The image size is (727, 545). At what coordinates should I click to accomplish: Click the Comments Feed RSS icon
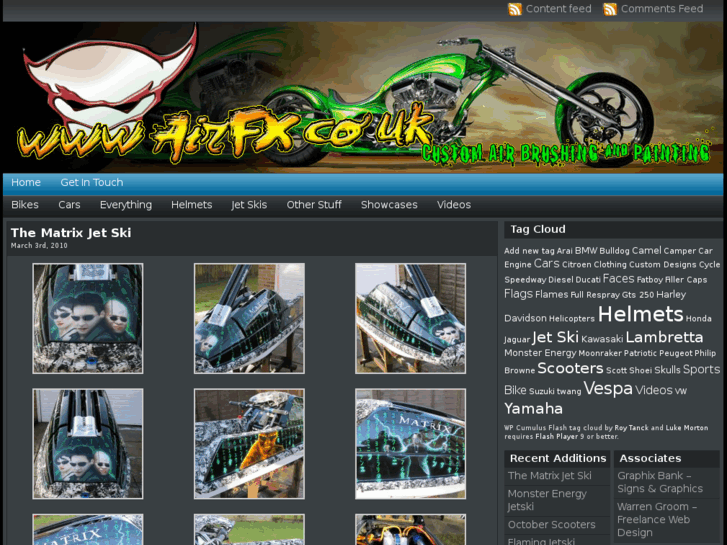(x=610, y=9)
